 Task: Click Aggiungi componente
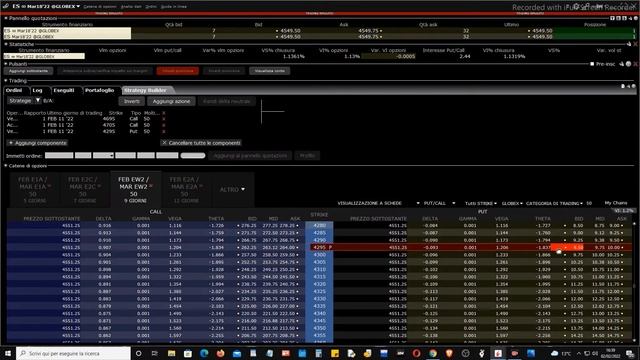pos(38,143)
